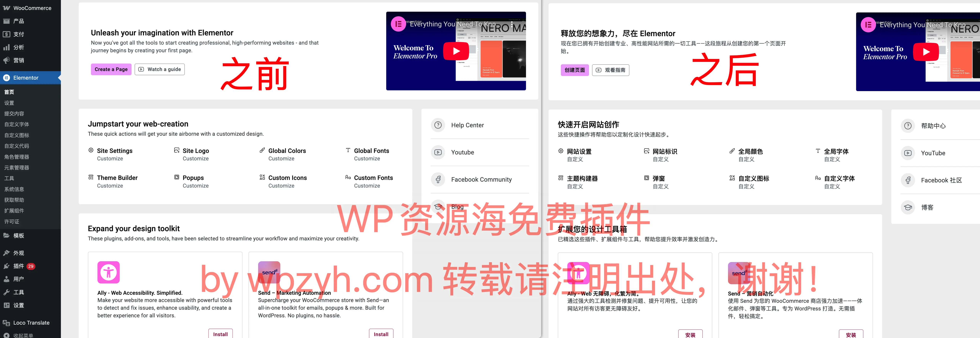Click the Facebook Community icon

438,179
